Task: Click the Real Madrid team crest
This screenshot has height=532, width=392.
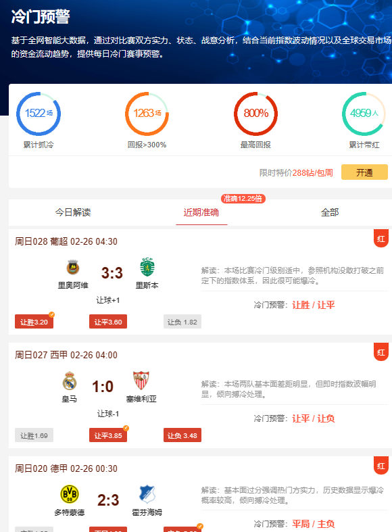Action: click(70, 381)
